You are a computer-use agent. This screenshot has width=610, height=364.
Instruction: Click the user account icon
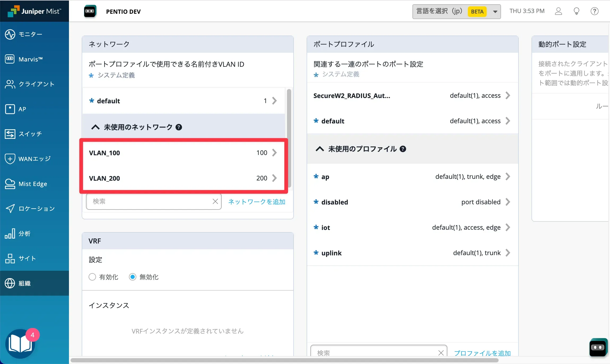558,11
